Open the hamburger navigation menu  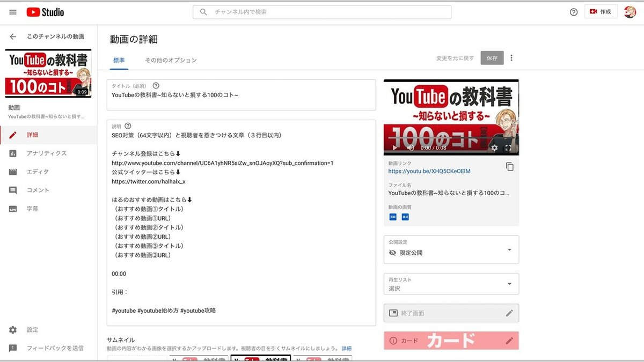12,12
